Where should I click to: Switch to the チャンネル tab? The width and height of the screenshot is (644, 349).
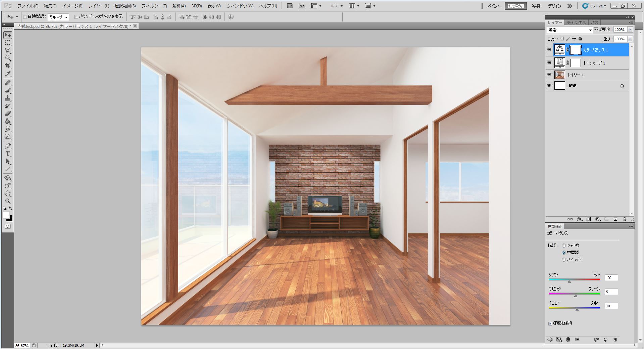[576, 23]
